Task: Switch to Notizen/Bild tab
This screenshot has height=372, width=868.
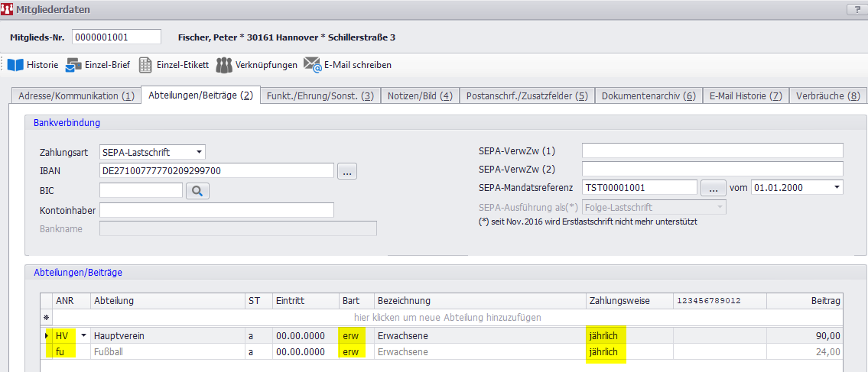Action: [x=420, y=96]
